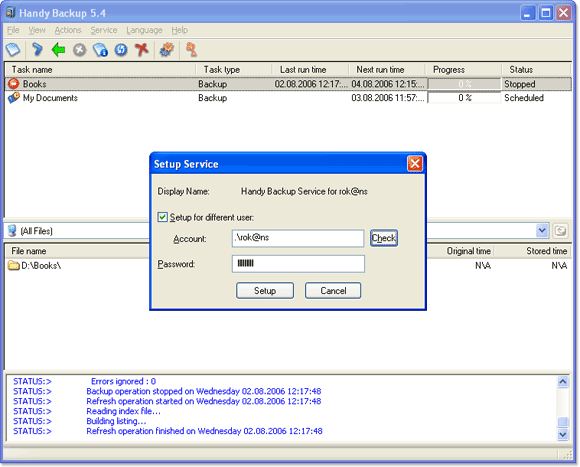The image size is (580, 467).
Task: Click the Stored time column header
Action: pyautogui.click(x=533, y=251)
